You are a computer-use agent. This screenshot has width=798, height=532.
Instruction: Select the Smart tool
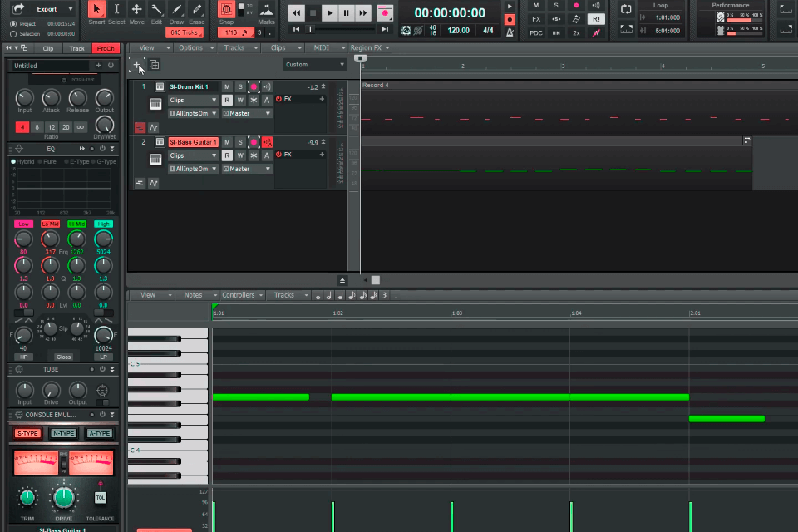pos(96,9)
